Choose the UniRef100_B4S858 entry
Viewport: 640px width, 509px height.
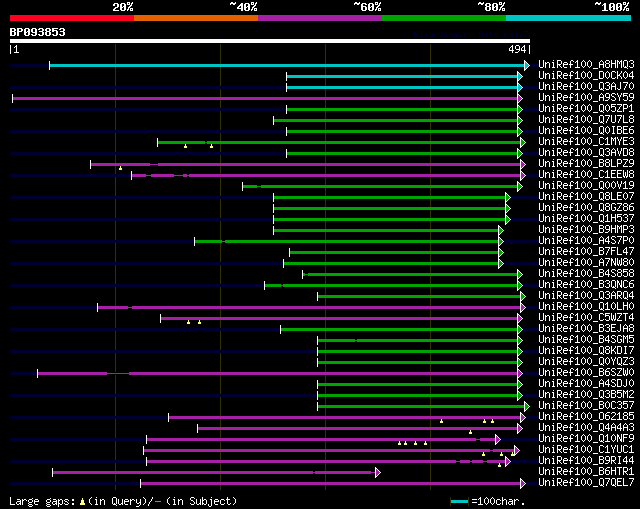586,274
